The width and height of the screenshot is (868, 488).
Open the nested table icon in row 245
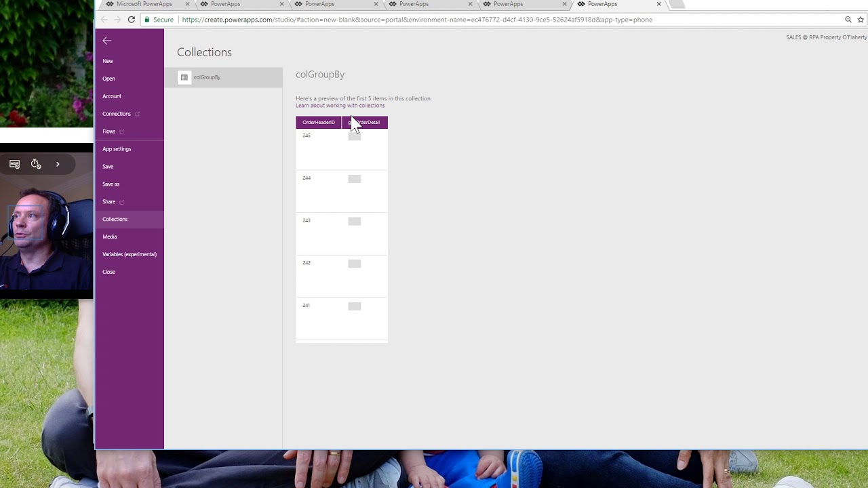tap(354, 136)
